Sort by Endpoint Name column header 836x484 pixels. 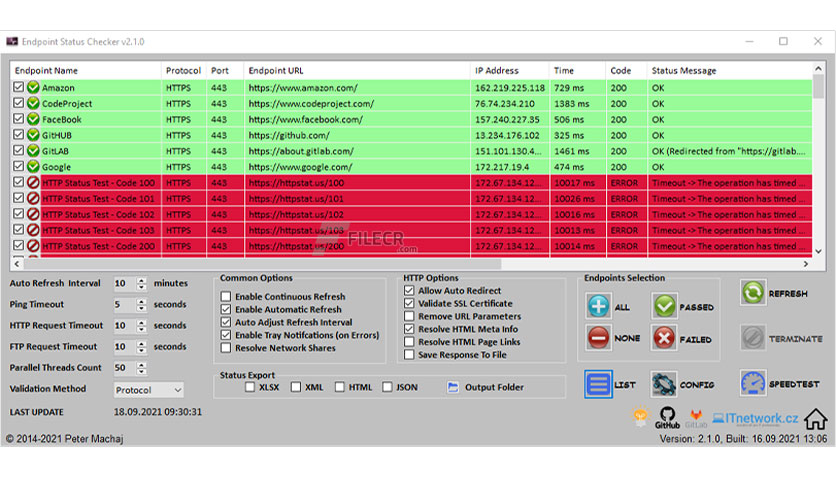85,70
